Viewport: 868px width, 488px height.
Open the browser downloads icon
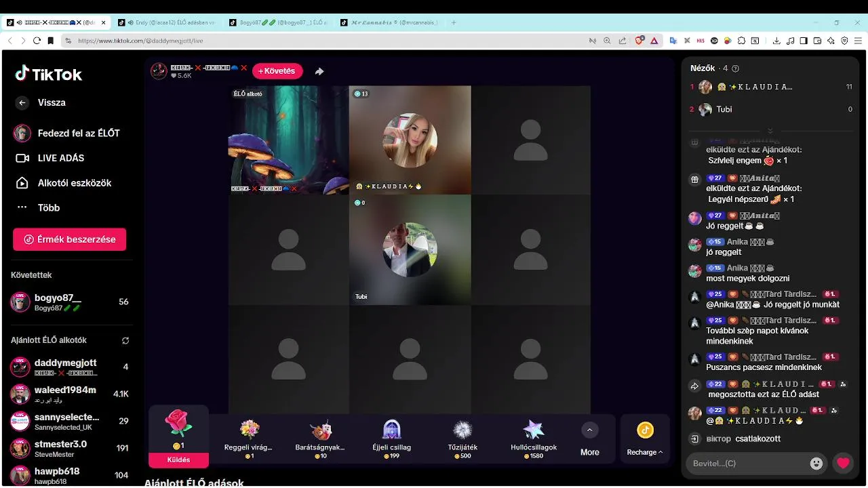point(776,41)
